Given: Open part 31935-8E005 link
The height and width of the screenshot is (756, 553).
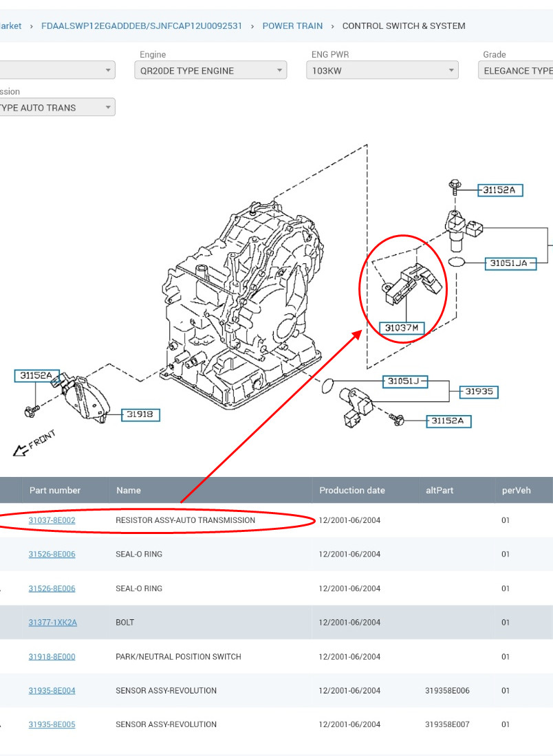Looking at the screenshot, I should pyautogui.click(x=52, y=724).
